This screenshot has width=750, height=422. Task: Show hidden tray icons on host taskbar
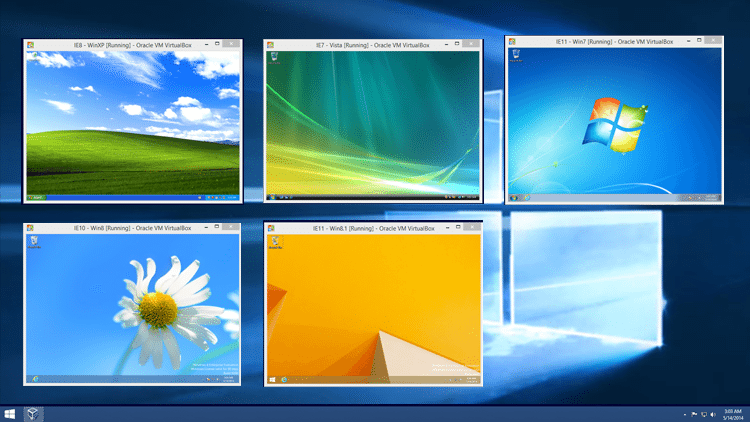(684, 414)
